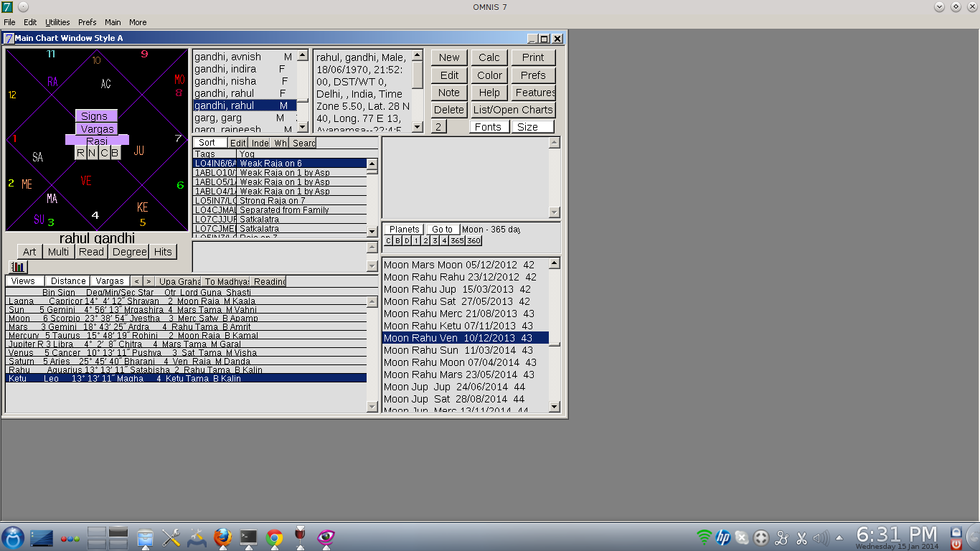Click the Wine glass taskbar icon

(x=300, y=537)
